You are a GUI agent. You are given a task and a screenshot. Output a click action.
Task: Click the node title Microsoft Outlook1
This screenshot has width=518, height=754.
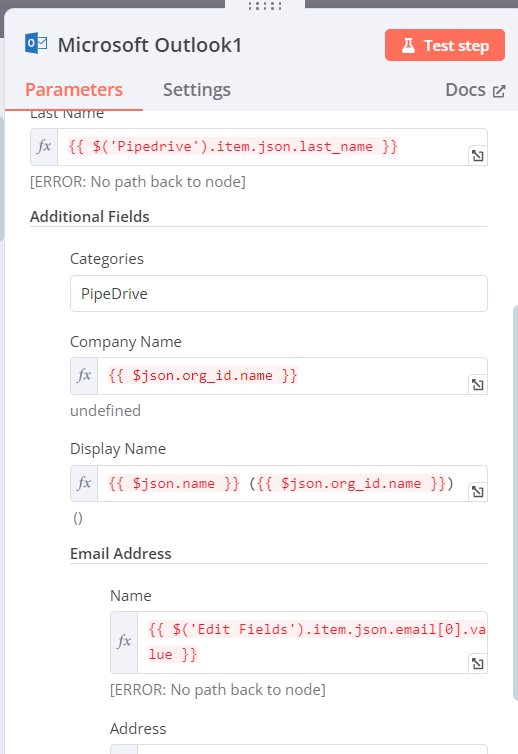point(150,45)
